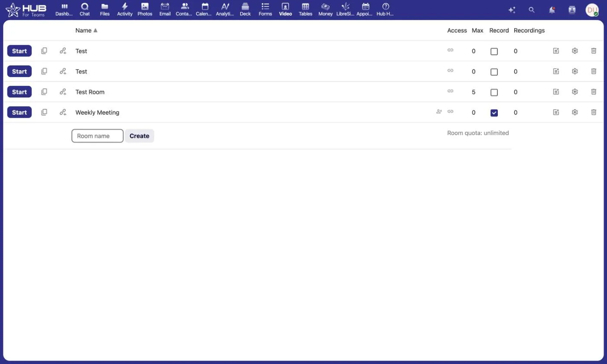607x364 pixels.
Task: Open the Test Room notes icon
Action: (x=556, y=91)
